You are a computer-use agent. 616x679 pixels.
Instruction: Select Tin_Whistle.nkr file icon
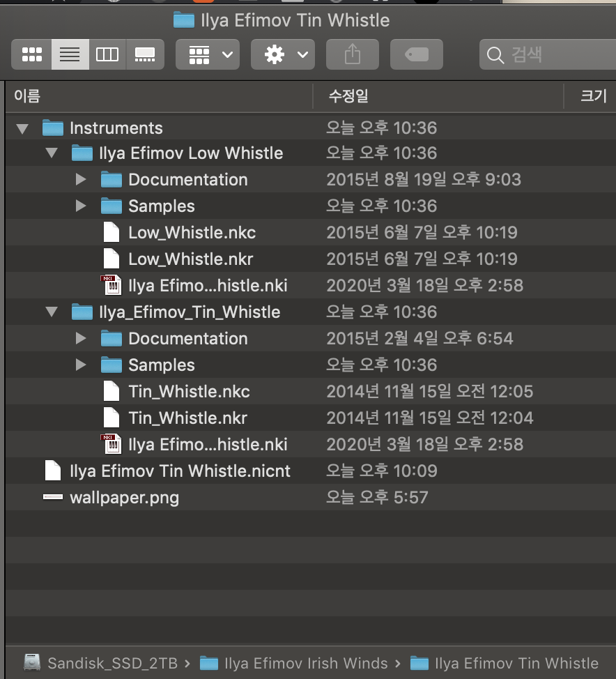click(111, 418)
